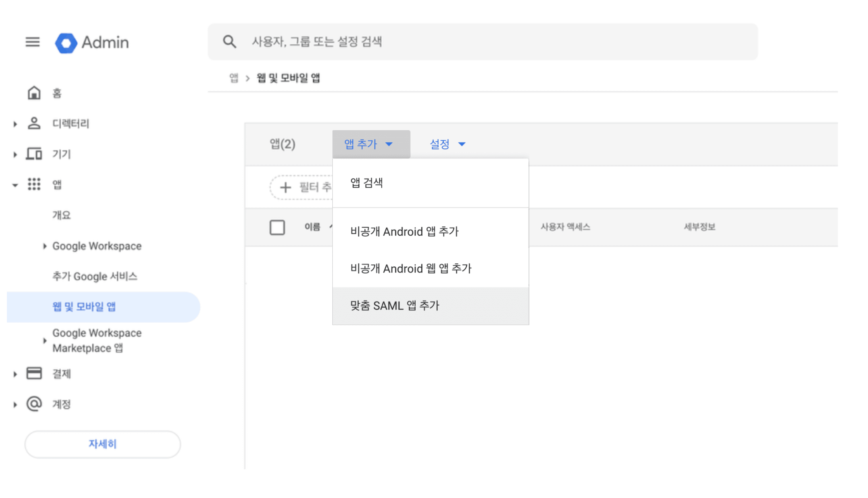Focus the user and settings search field

click(479, 42)
